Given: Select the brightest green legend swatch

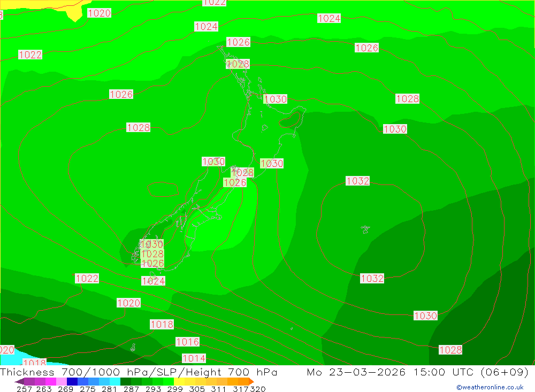Looking at the screenshot, I should 169,381.
